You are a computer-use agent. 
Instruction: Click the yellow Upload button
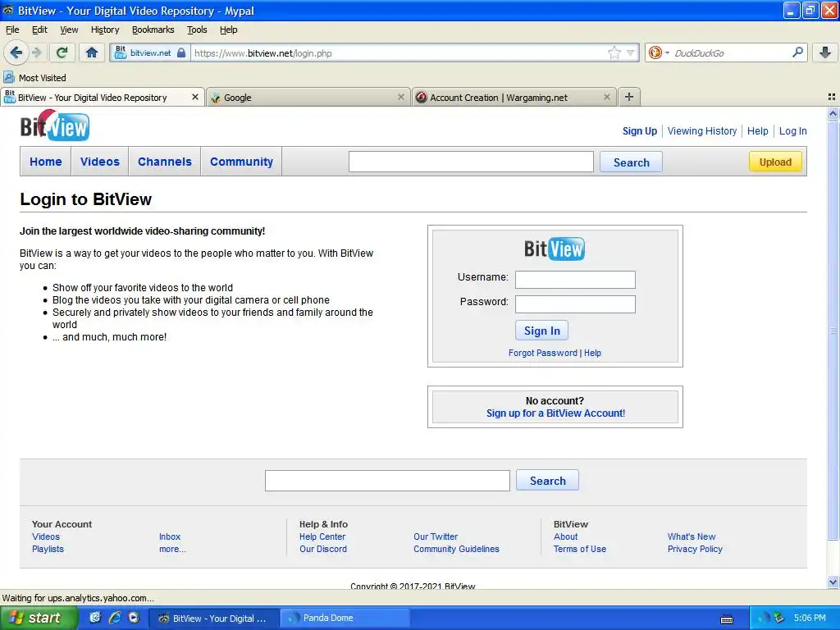775,162
